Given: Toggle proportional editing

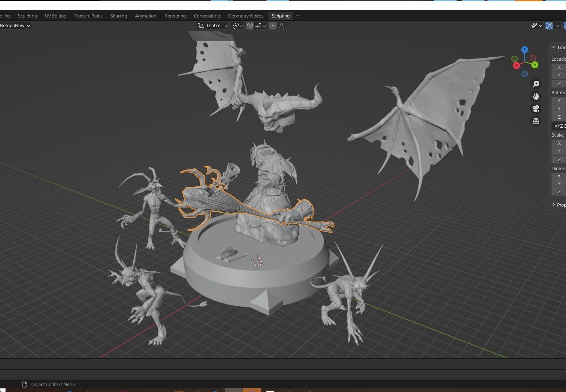Looking at the screenshot, I should point(273,26).
